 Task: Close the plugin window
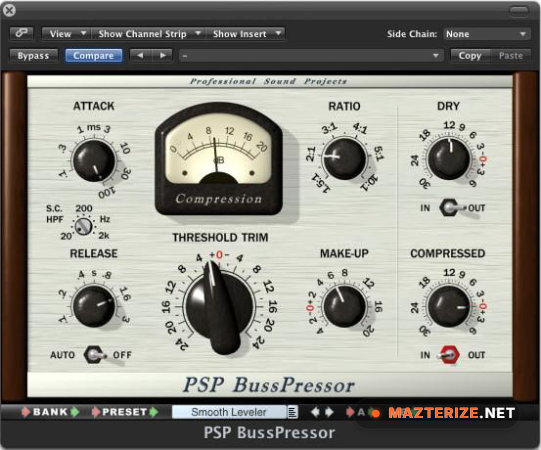[9, 10]
